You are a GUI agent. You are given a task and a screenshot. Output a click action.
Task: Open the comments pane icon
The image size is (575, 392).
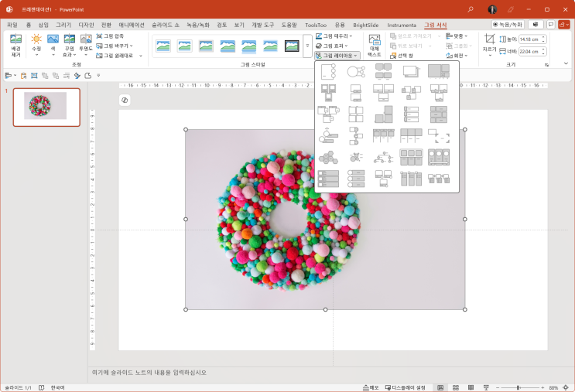551,25
